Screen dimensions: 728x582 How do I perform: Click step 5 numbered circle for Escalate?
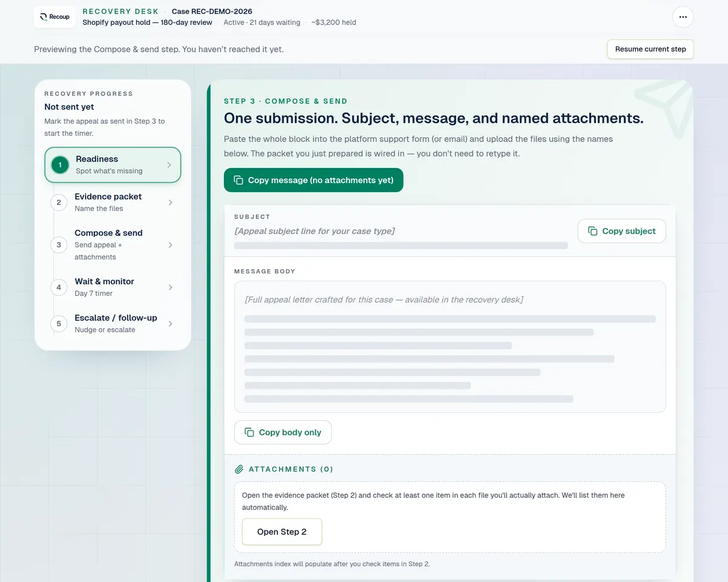[x=59, y=324]
